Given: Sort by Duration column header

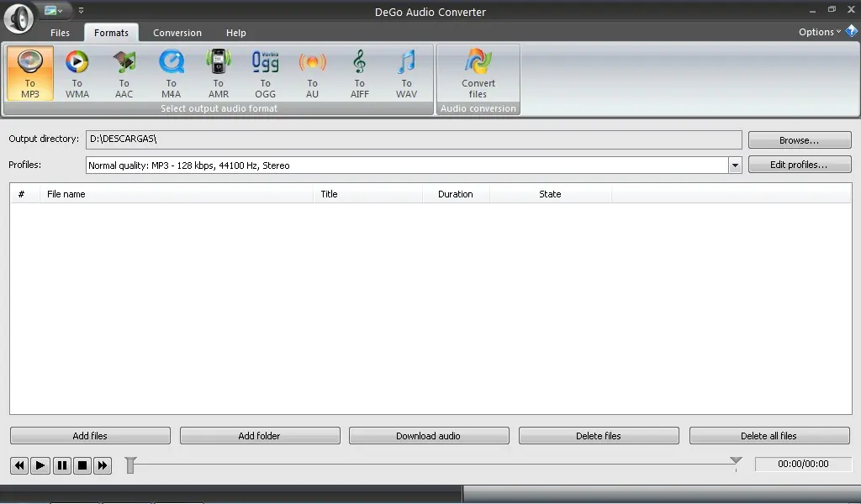Looking at the screenshot, I should pyautogui.click(x=456, y=194).
